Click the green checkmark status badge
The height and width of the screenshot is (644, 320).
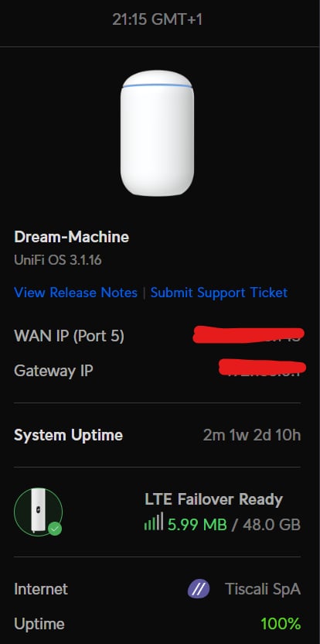55,528
